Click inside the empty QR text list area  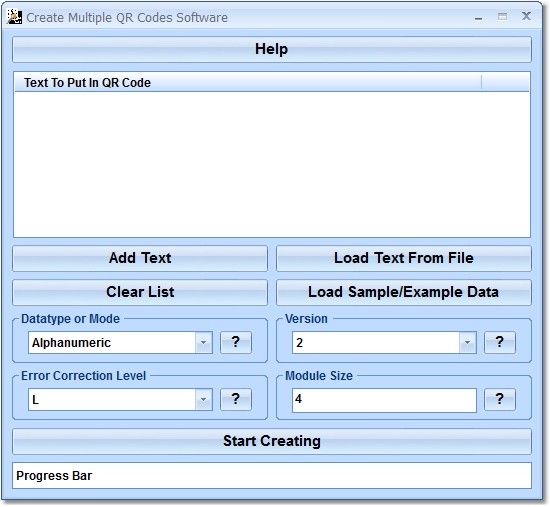tap(272, 164)
